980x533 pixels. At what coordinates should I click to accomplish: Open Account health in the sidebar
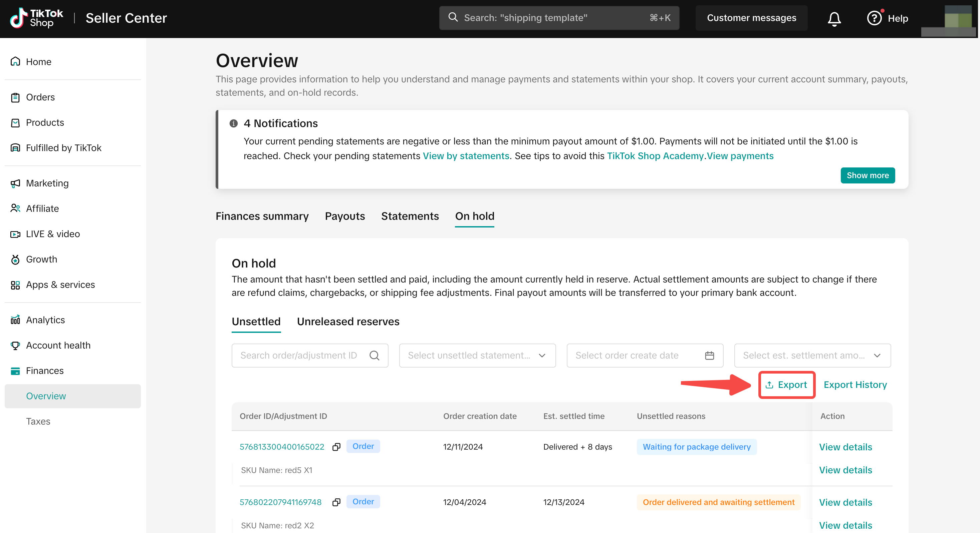click(x=58, y=345)
